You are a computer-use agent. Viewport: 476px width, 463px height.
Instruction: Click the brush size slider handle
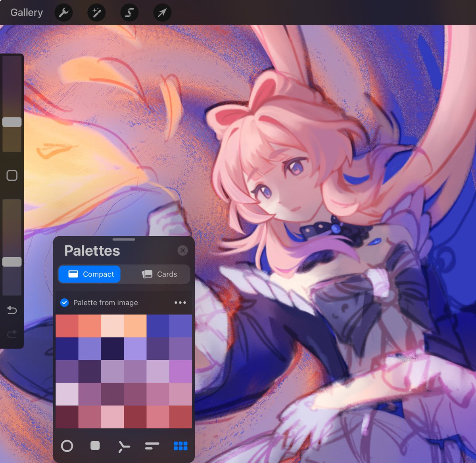pyautogui.click(x=12, y=122)
